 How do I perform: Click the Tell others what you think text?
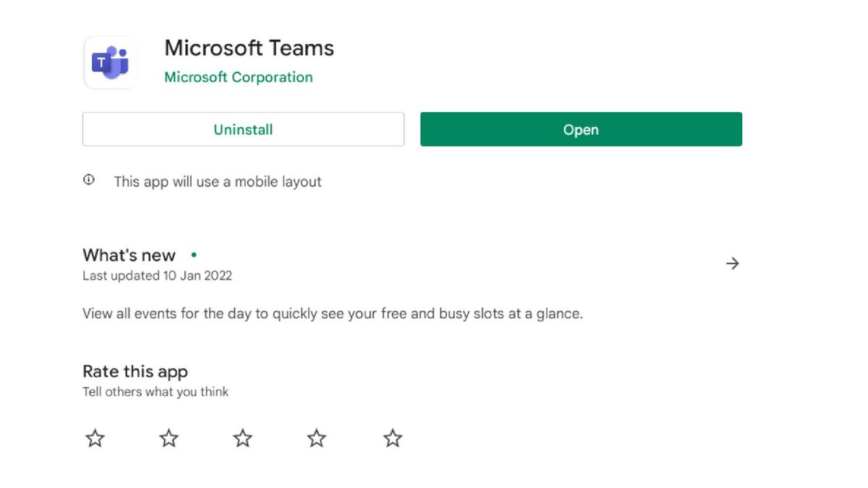pyautogui.click(x=156, y=391)
